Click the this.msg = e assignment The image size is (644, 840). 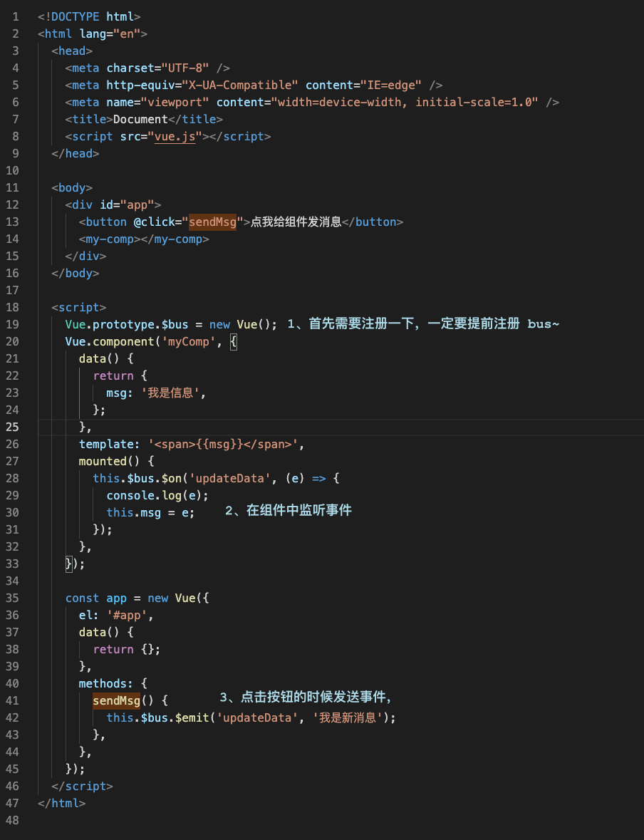click(x=147, y=513)
